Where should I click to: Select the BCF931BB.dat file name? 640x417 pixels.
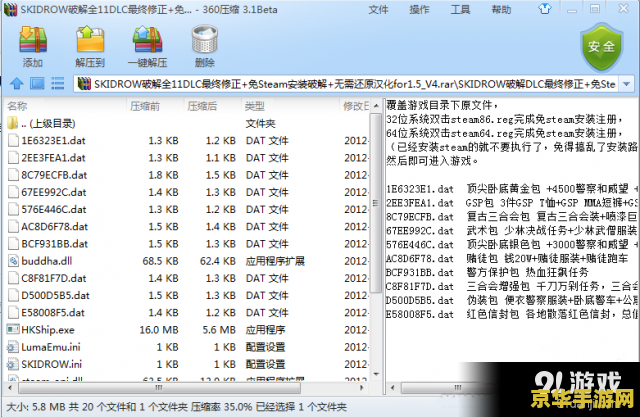pyautogui.click(x=55, y=244)
